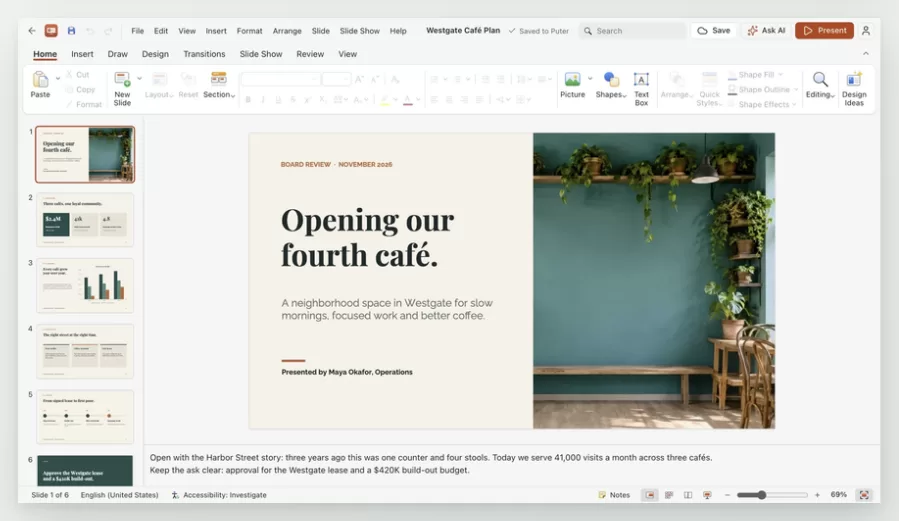This screenshot has width=899, height=521.
Task: Click the Format painter command
Action: pyautogui.click(x=84, y=104)
